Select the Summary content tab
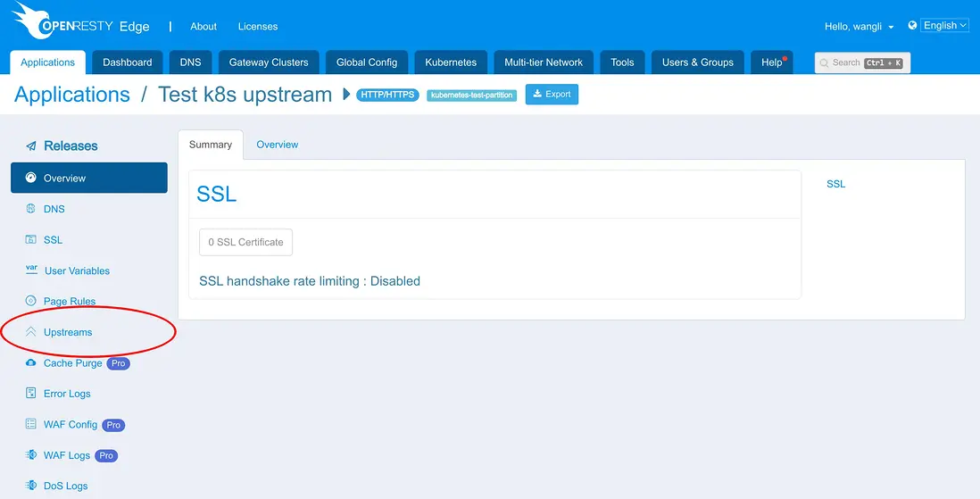 (211, 145)
